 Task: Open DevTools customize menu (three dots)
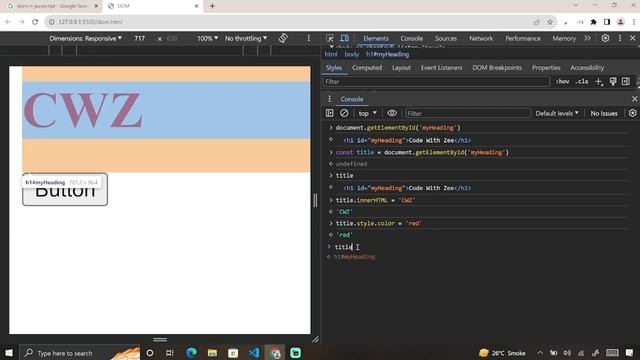point(620,38)
